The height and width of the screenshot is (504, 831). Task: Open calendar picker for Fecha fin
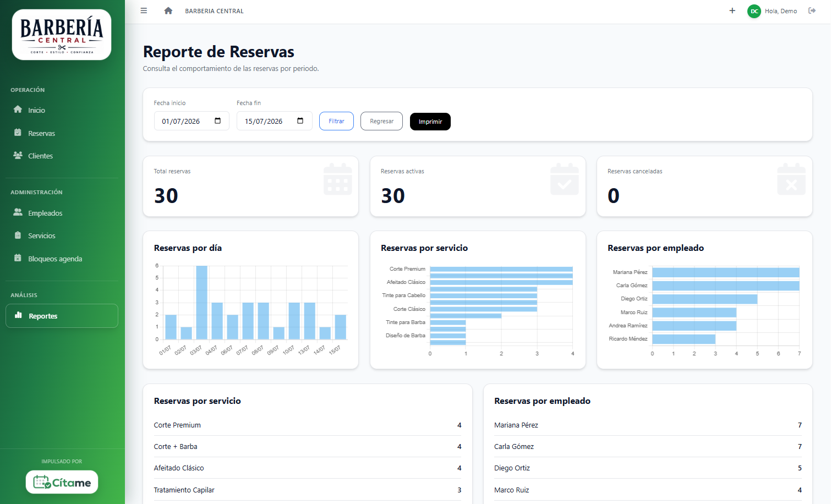point(300,121)
